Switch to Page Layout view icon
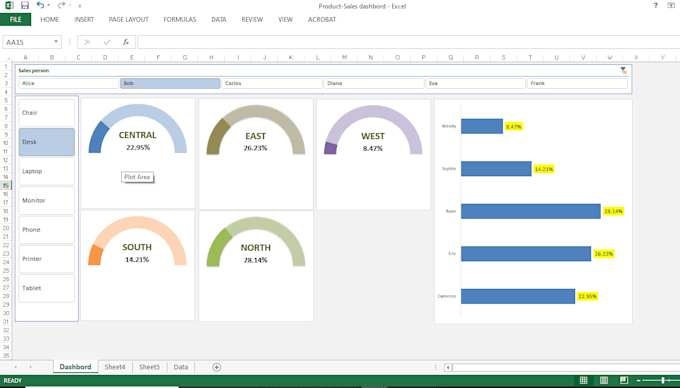The width and height of the screenshot is (680, 388). 604,380
